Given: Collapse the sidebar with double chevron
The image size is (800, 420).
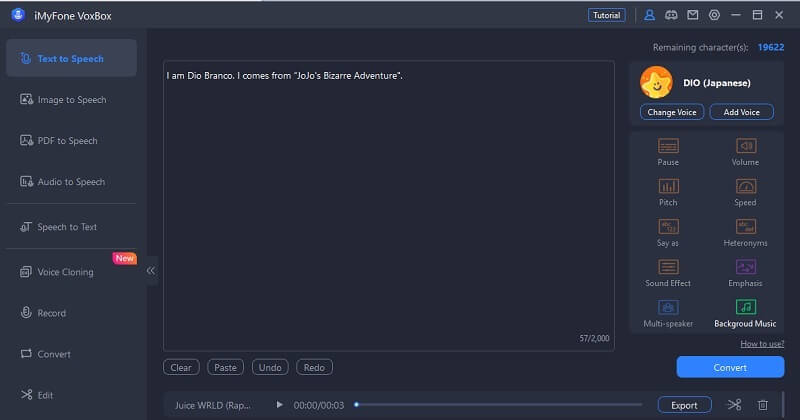Looking at the screenshot, I should point(151,270).
